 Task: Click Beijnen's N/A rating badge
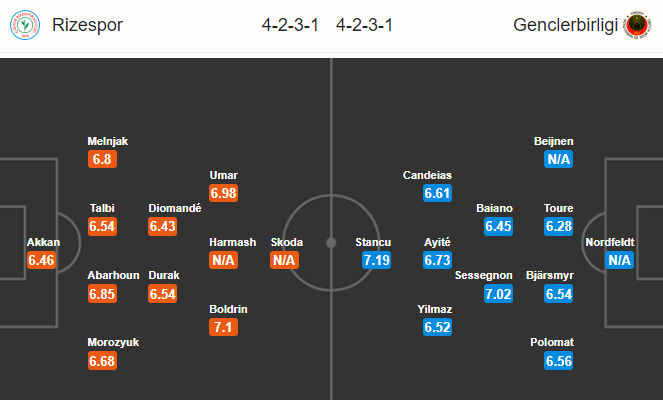pyautogui.click(x=559, y=159)
